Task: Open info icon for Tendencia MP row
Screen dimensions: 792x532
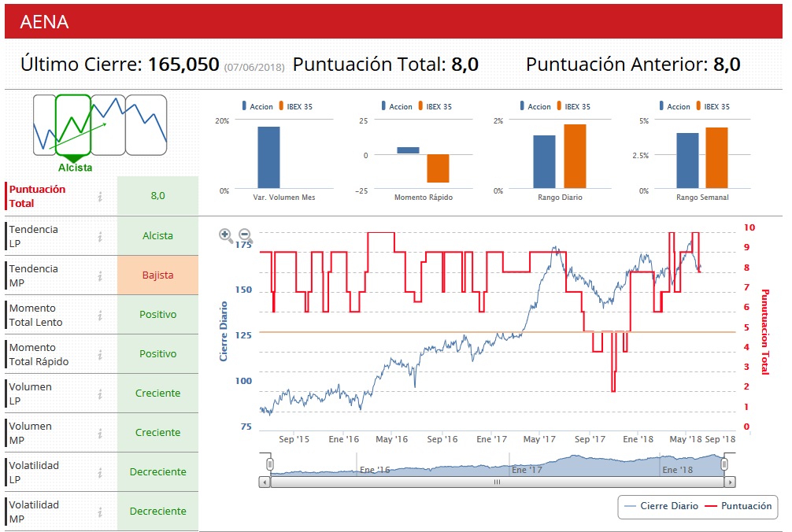Action: tap(100, 275)
